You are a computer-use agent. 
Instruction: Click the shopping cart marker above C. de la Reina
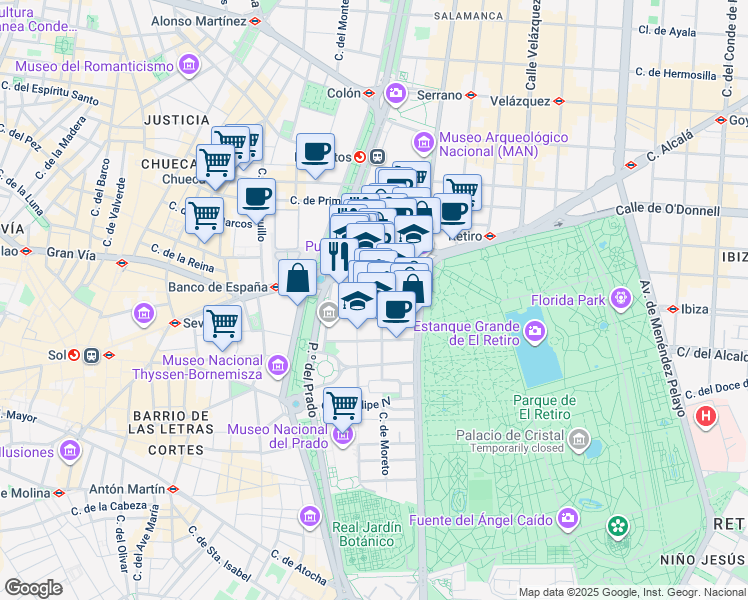pos(204,218)
